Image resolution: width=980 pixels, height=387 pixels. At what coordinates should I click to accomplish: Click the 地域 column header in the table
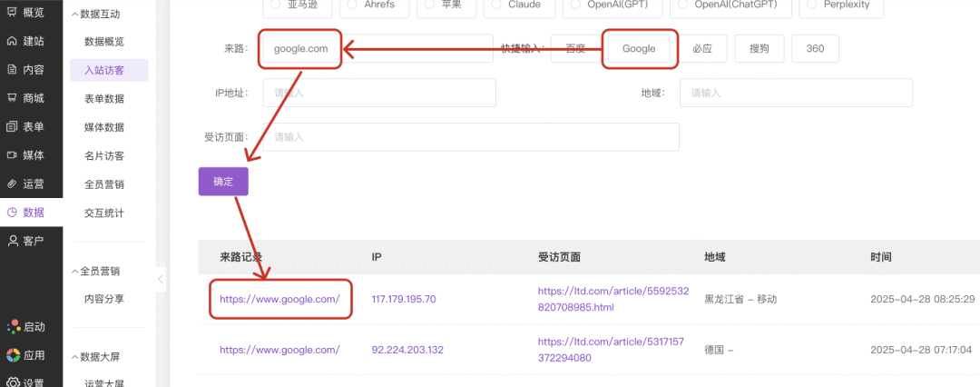(715, 257)
